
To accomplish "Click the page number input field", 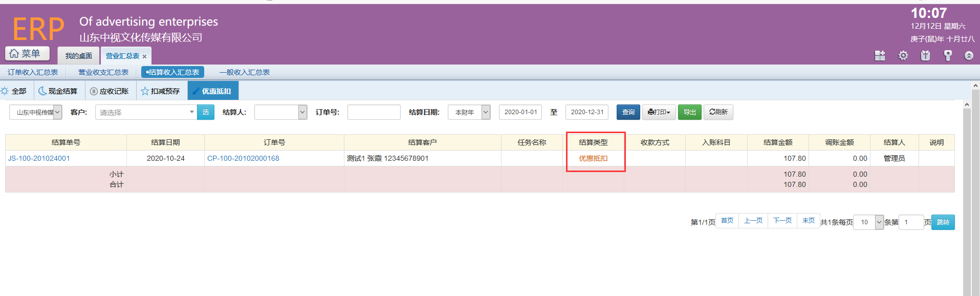I will point(911,222).
